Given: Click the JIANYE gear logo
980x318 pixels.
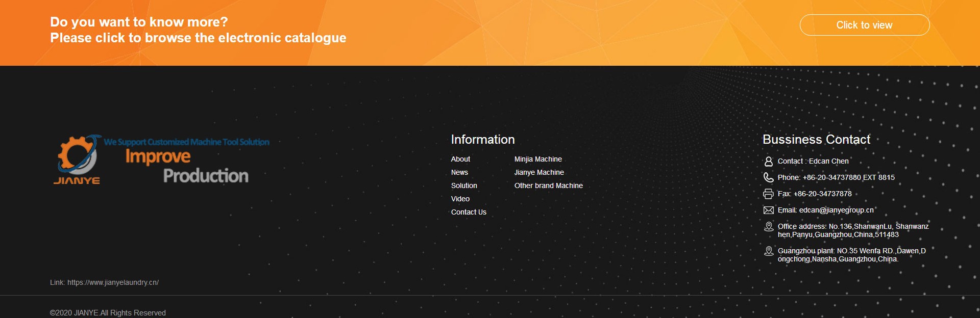Looking at the screenshot, I should tap(77, 160).
